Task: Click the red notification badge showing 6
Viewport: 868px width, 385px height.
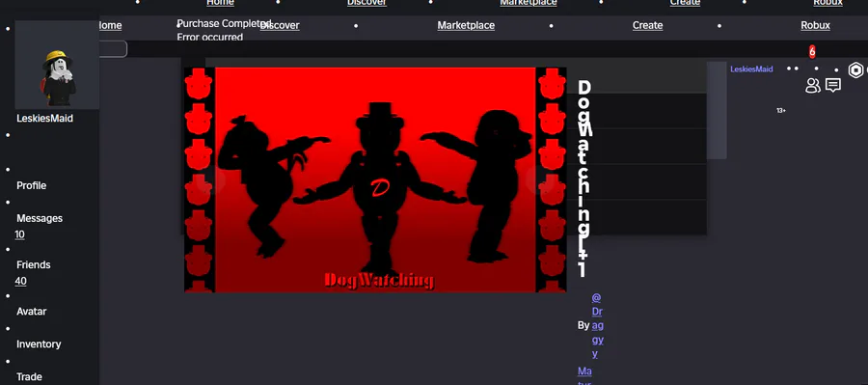Action: [812, 51]
